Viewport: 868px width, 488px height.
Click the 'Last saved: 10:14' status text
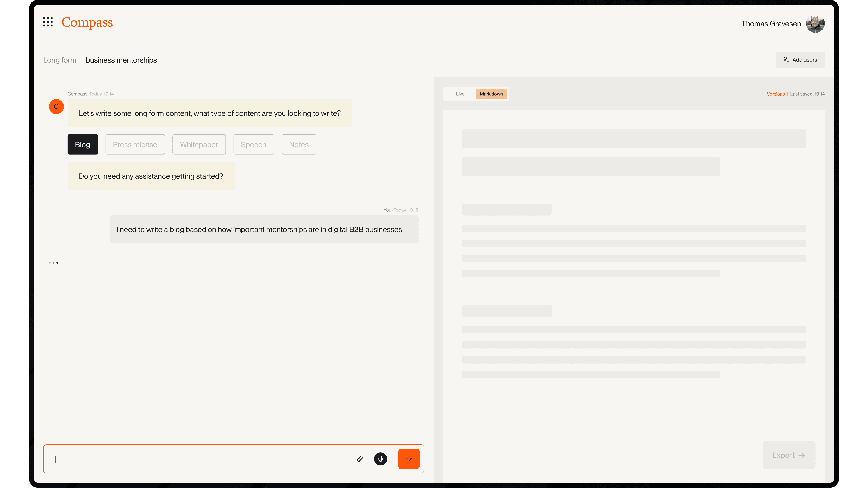807,94
